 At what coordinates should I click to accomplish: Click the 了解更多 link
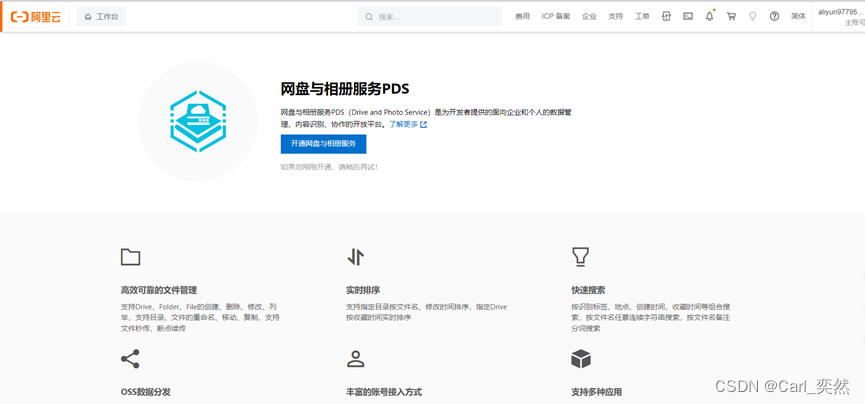(x=403, y=125)
